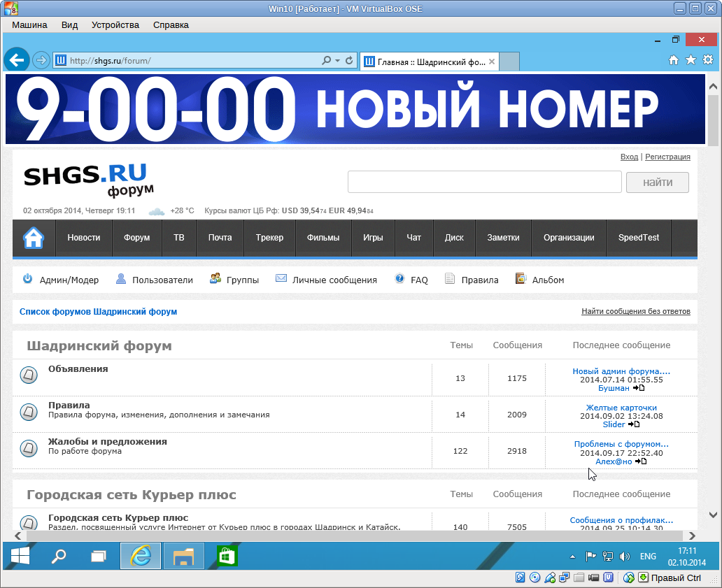The image size is (722, 588).
Task: Open favorites star icon
Action: tap(691, 60)
